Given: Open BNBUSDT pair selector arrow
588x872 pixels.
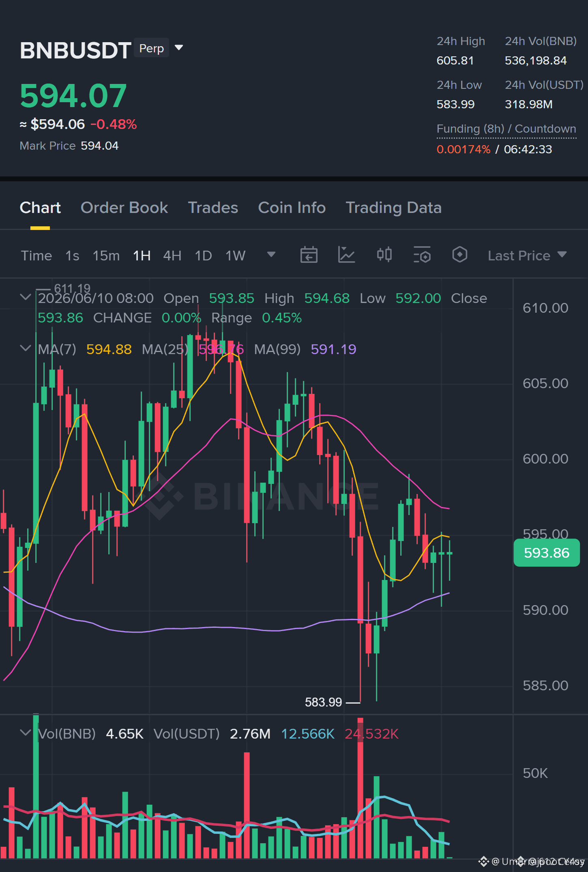Looking at the screenshot, I should tap(179, 48).
